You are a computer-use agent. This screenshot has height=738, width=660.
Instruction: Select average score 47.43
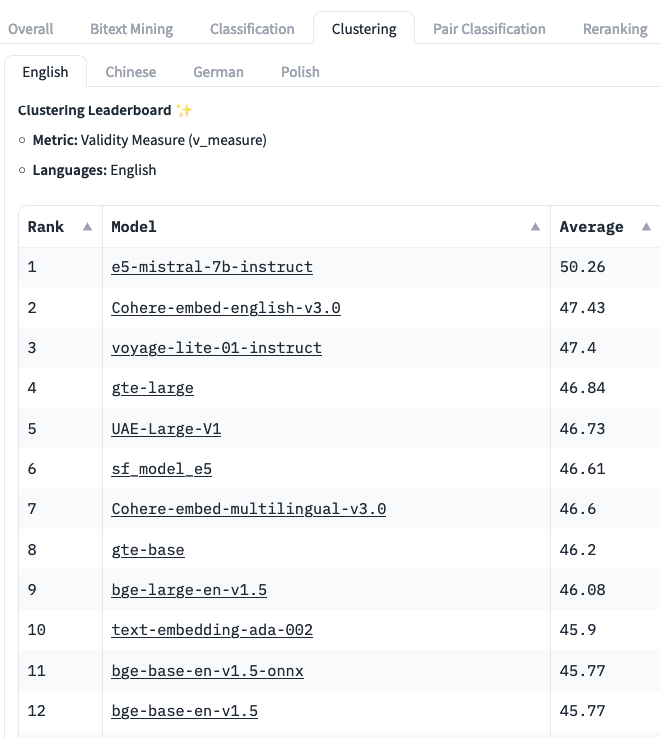tap(582, 308)
